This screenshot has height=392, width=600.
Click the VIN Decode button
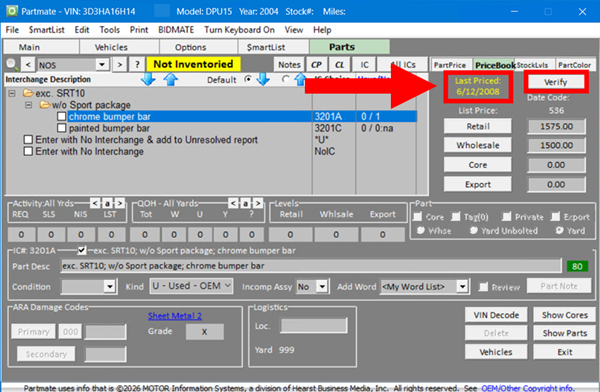click(x=496, y=315)
